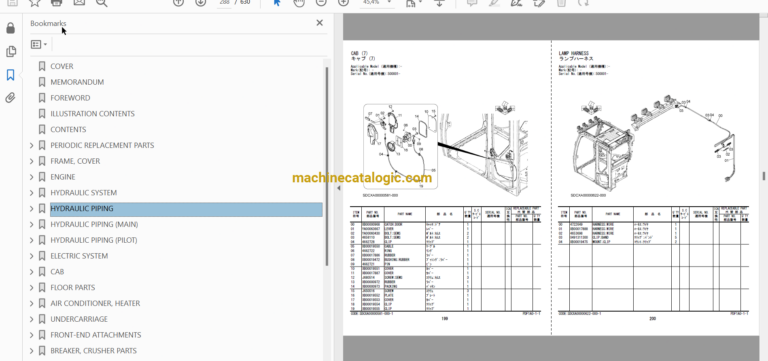Click the zoom in plus icon
This screenshot has width=768, height=361.
(343, 2)
